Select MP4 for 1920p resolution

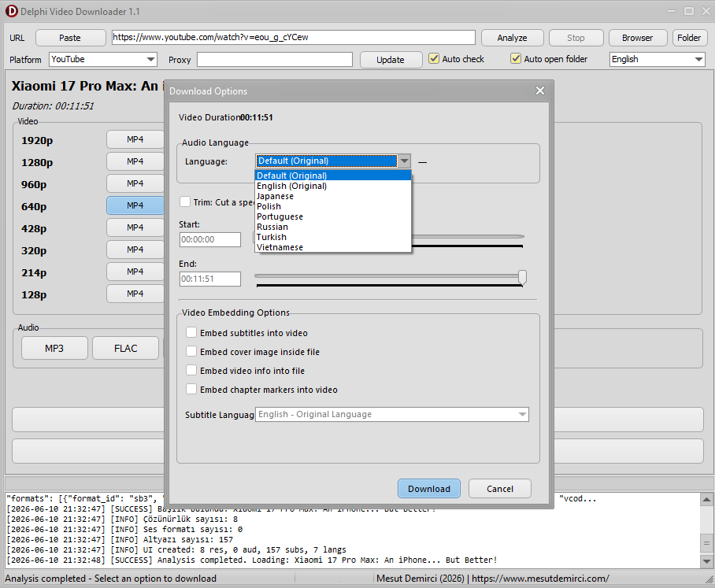[x=135, y=139]
